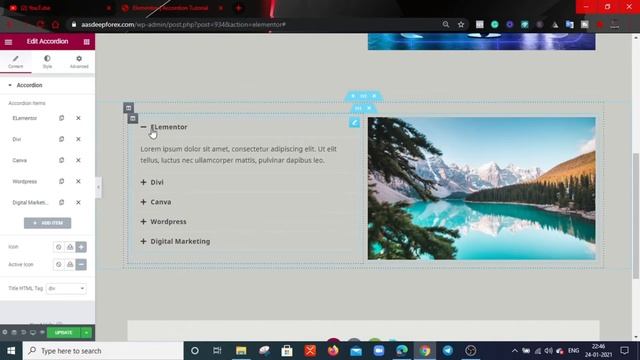The image size is (640, 360).
Task: Duplicate the ELementor accordion item
Action: 62,118
